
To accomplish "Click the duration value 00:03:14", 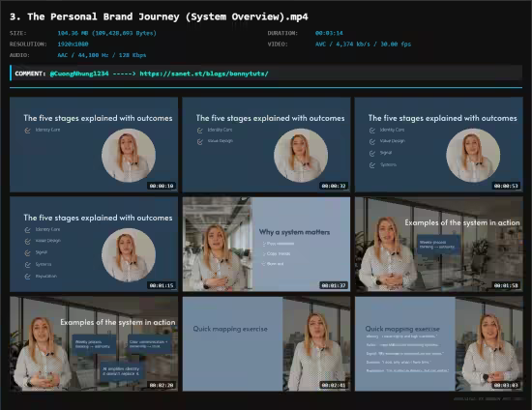I will click(329, 33).
